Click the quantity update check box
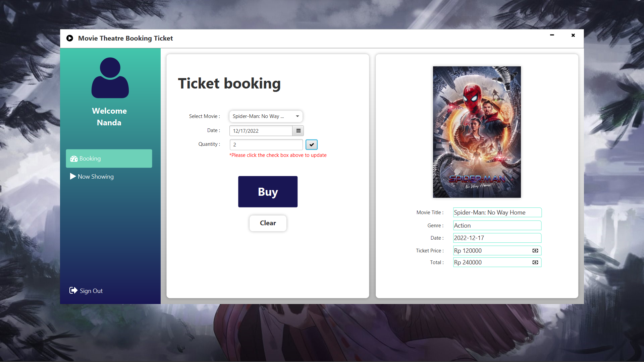This screenshot has height=362, width=644. tap(312, 144)
